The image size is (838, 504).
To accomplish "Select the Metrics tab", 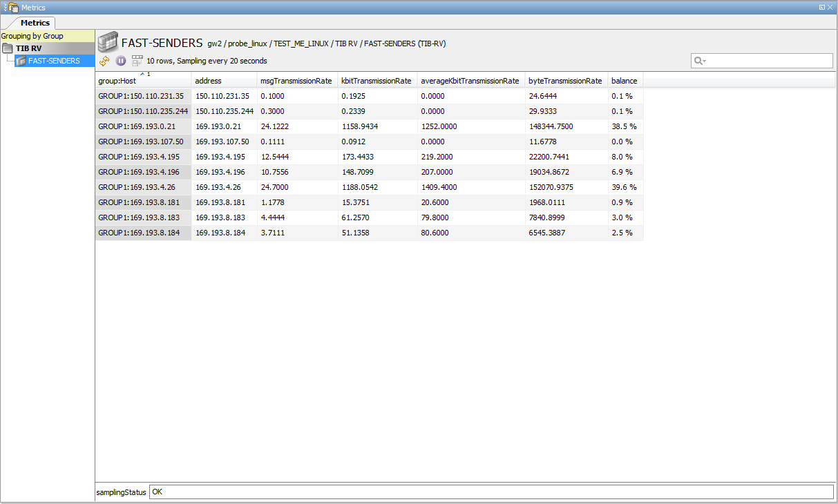I will point(35,23).
